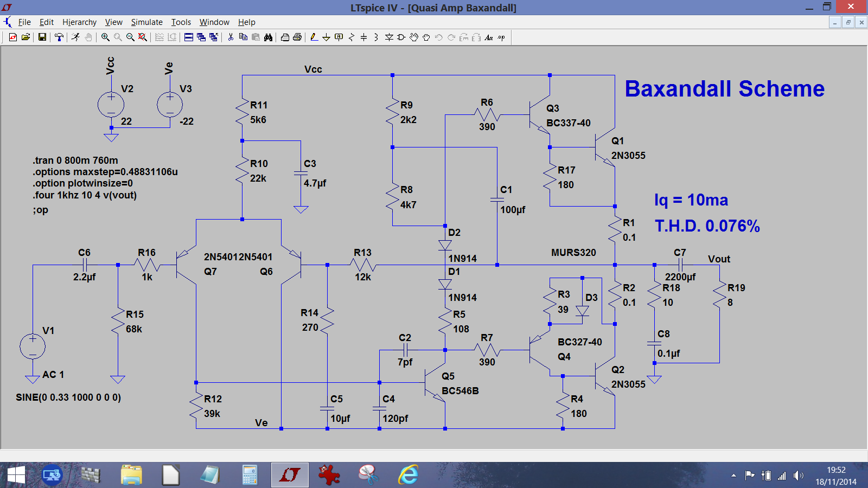Viewport: 868px width, 488px height.
Task: Add text with the Aa tool
Action: click(489, 37)
